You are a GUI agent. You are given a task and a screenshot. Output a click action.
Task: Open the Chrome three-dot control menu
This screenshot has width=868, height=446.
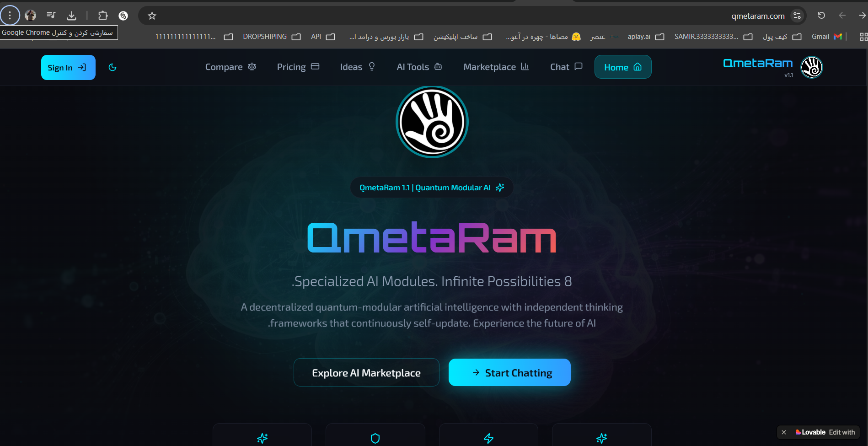(10, 15)
